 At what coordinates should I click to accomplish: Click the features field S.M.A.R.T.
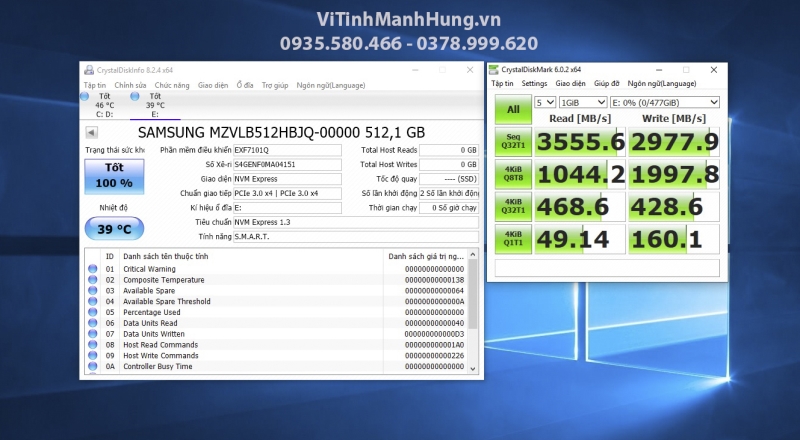point(356,236)
